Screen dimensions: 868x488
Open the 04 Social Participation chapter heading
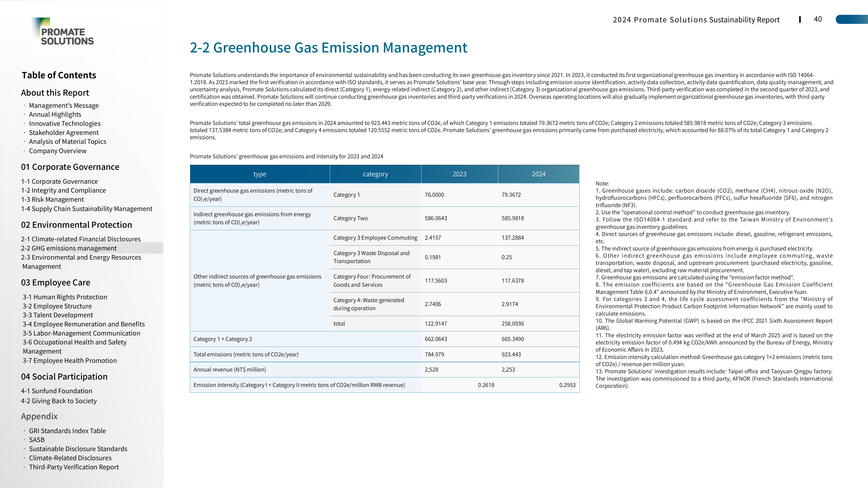pyautogui.click(x=64, y=377)
